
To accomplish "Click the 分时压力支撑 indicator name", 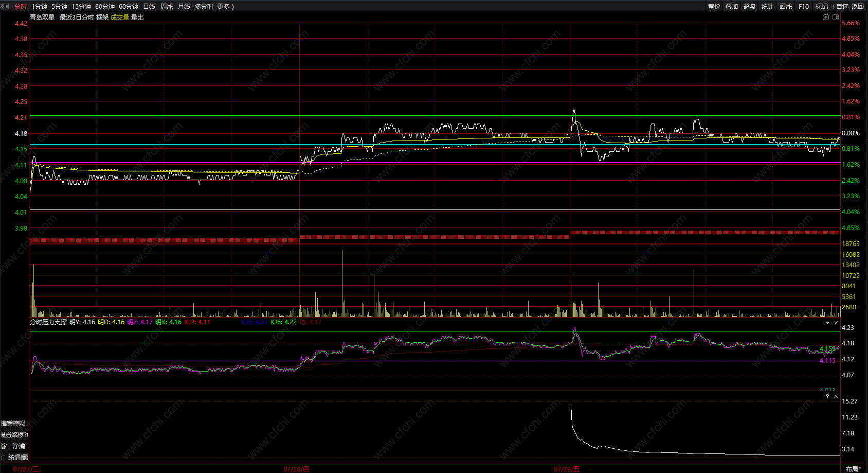I will coord(48,322).
